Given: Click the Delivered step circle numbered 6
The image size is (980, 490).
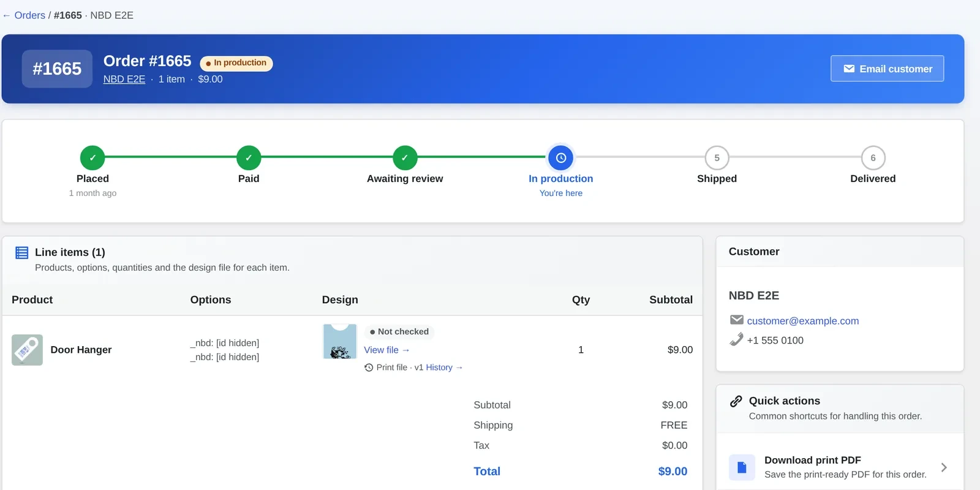Looking at the screenshot, I should pyautogui.click(x=873, y=157).
